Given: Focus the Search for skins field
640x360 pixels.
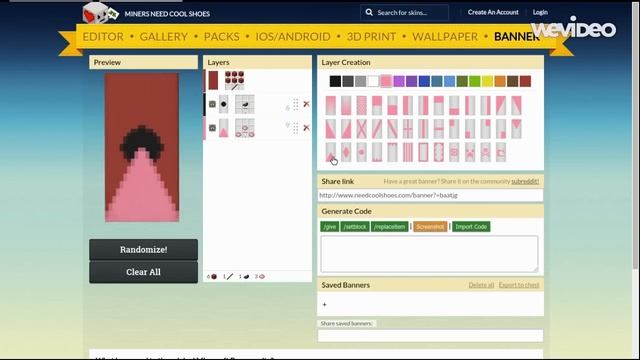Looking at the screenshot, I should point(404,13).
